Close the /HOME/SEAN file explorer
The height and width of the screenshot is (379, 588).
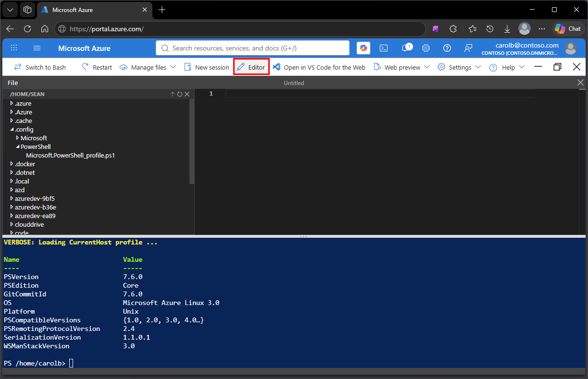[x=188, y=94]
